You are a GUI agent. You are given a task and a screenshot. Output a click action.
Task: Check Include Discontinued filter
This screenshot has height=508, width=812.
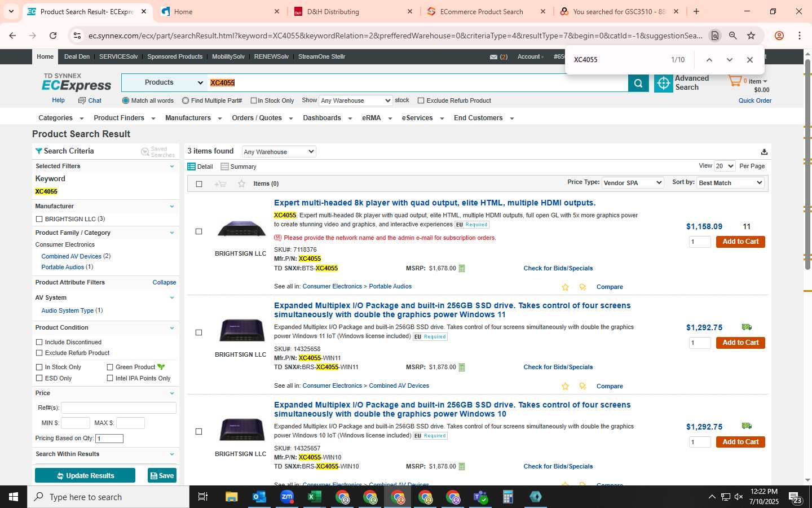[x=39, y=342]
